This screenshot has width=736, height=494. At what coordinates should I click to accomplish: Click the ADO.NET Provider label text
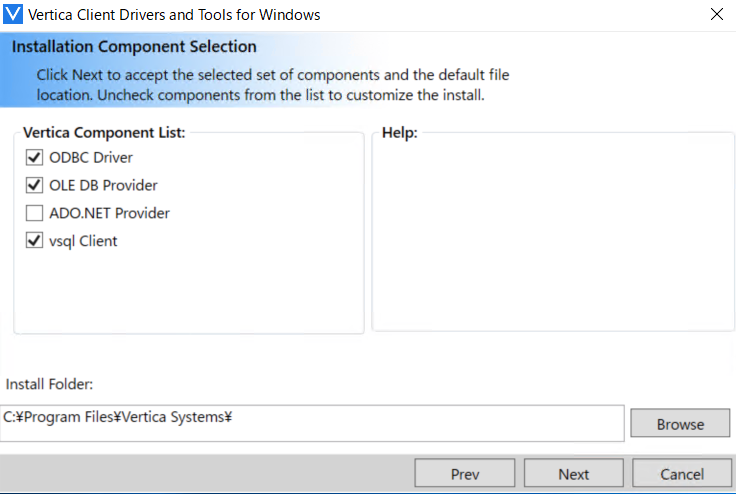109,213
